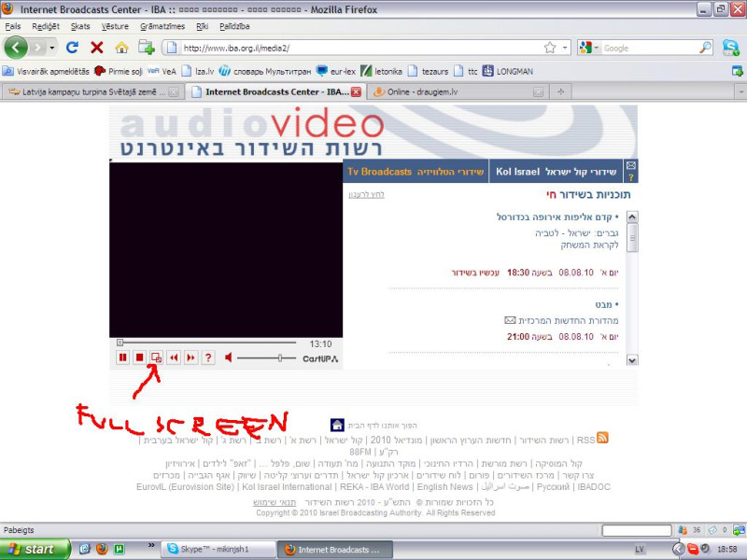Open the English News footer link
747x560 pixels.
pos(445,487)
